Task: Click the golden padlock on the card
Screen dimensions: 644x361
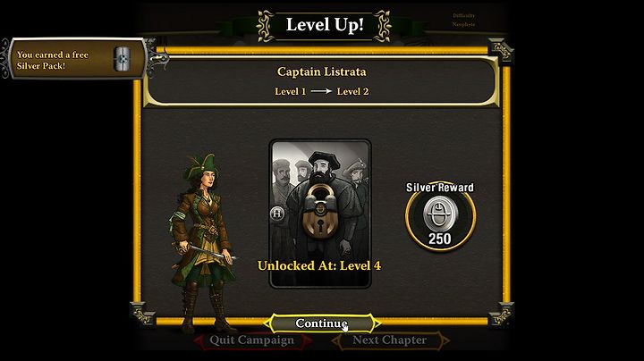Action: (x=320, y=212)
